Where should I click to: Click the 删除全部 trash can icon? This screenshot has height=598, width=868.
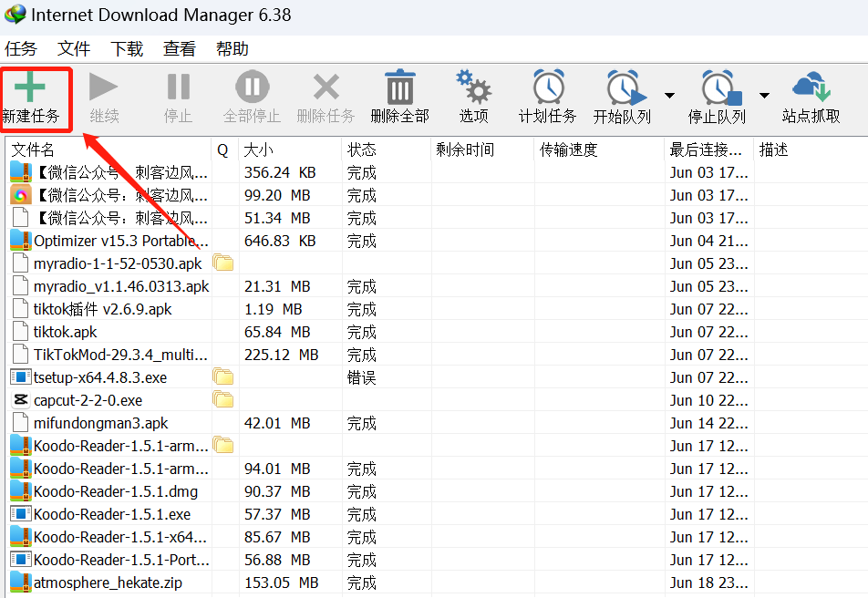tap(399, 87)
